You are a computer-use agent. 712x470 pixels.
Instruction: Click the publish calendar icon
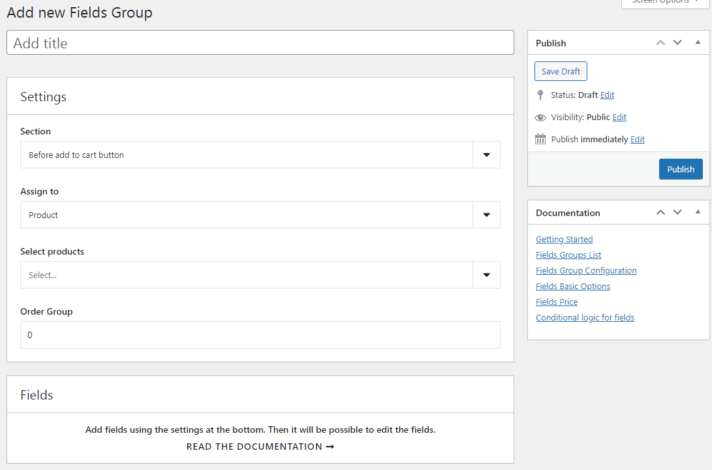tap(540, 139)
